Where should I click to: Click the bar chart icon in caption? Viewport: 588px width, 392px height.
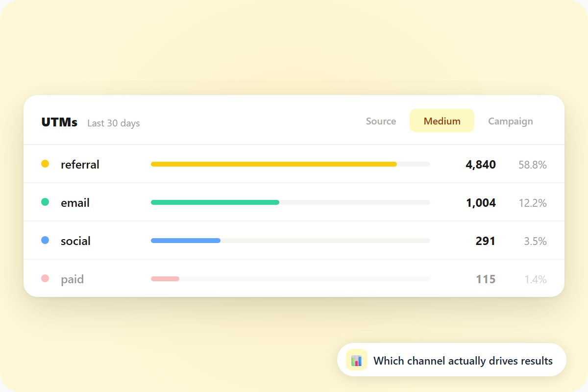point(357,361)
